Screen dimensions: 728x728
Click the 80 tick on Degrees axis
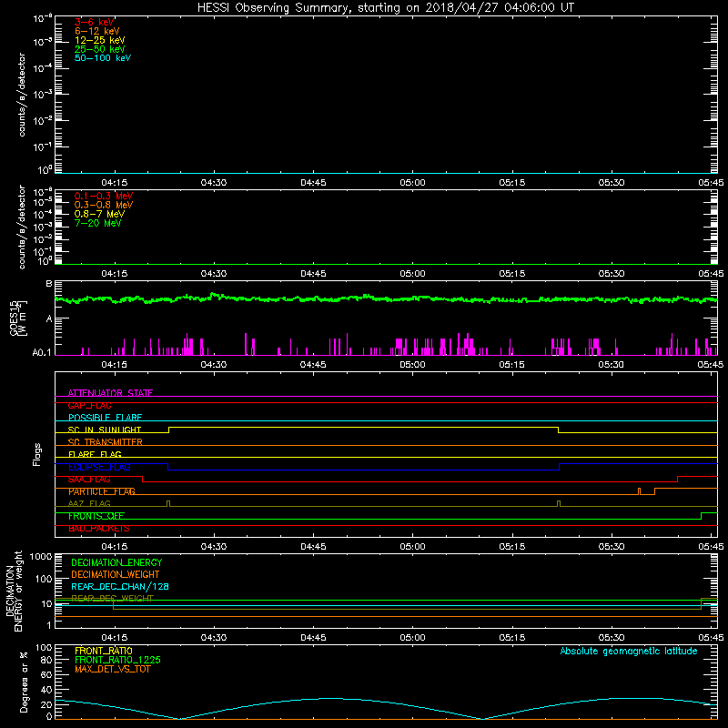click(46, 660)
